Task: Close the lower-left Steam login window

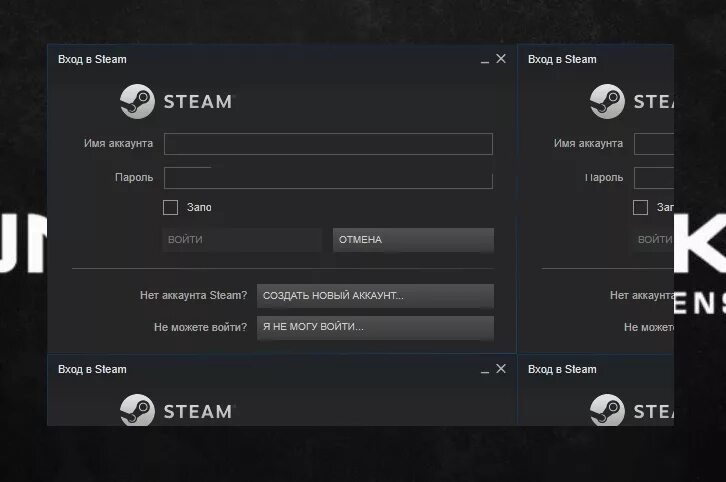Action: click(x=501, y=369)
